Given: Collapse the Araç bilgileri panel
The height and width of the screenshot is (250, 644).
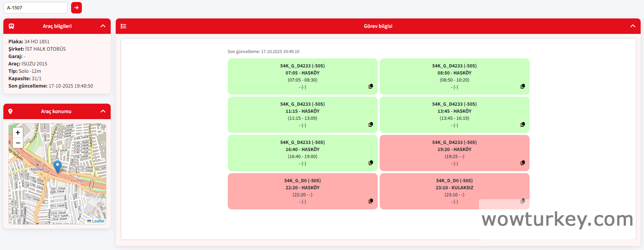Looking at the screenshot, I should [103, 26].
